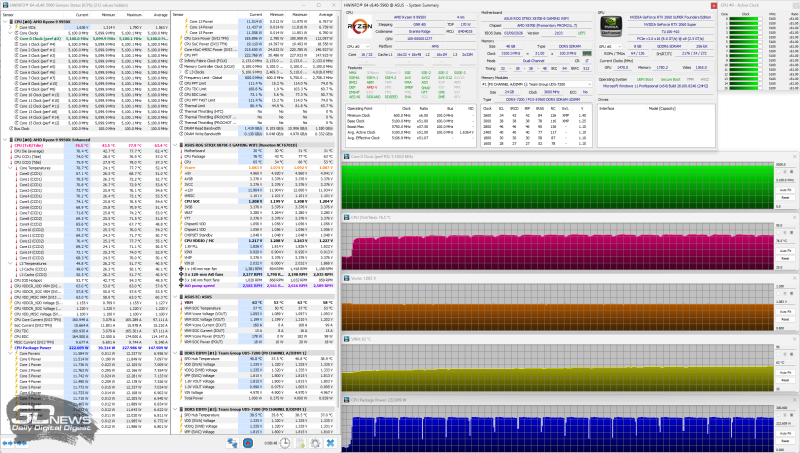Viewport: 800px width, 453px height.
Task: Close the VRM temperature graph panel
Action: click(794, 339)
